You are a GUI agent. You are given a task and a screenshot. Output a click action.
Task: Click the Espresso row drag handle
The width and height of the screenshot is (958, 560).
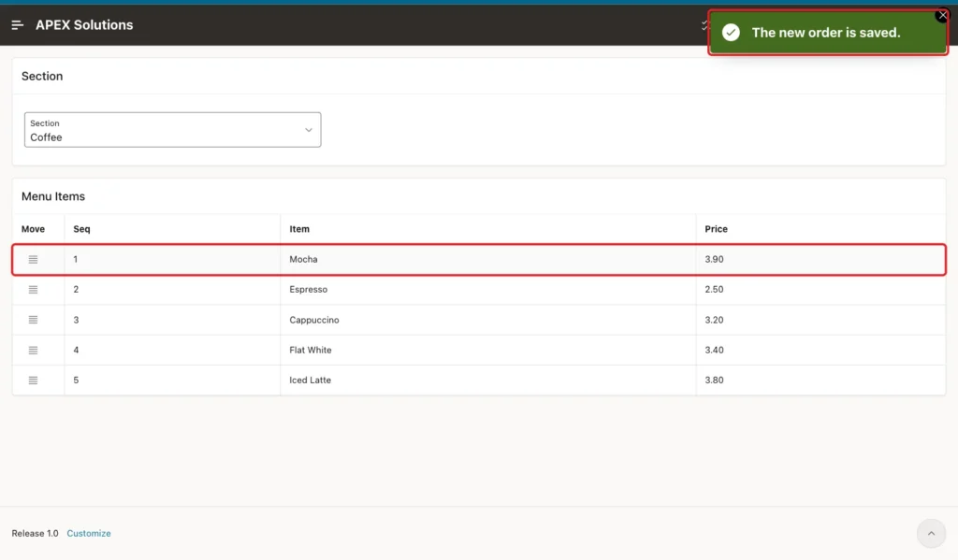coord(33,290)
